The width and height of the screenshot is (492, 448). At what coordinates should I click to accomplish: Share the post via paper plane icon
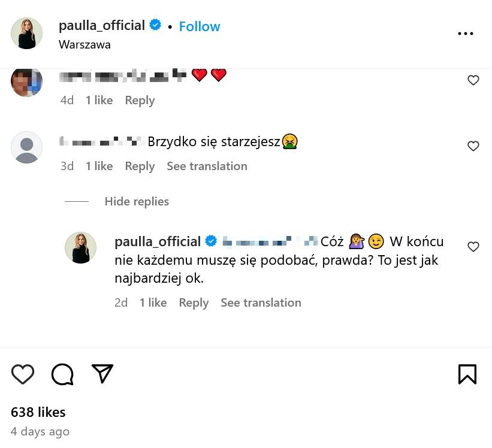click(102, 374)
